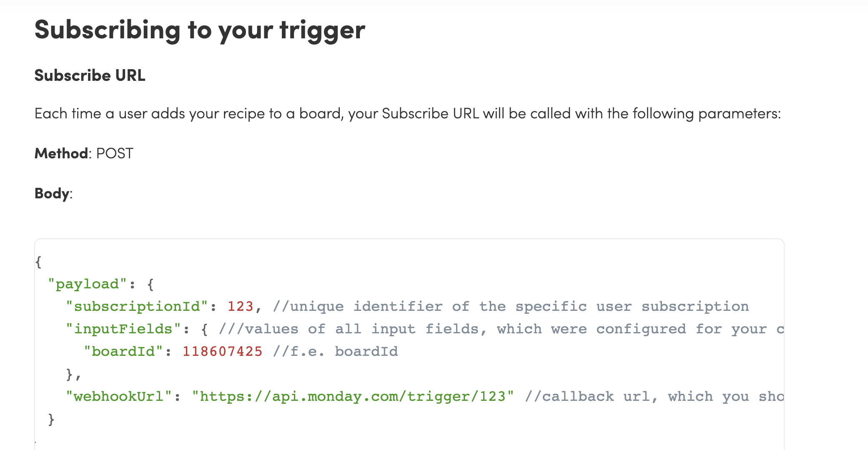
Task: Click the "//f.e. boardId" comment
Action: point(335,352)
